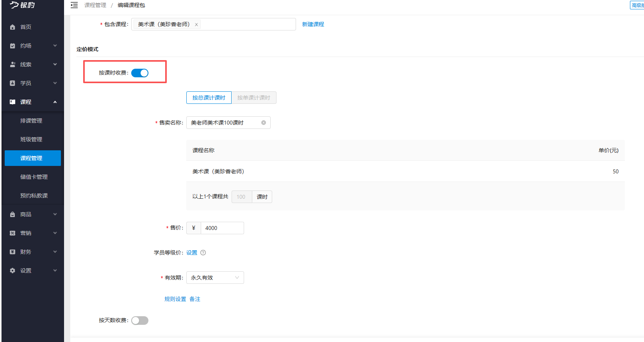Click the 课程 sidebar icon
644x342 pixels.
click(12, 102)
